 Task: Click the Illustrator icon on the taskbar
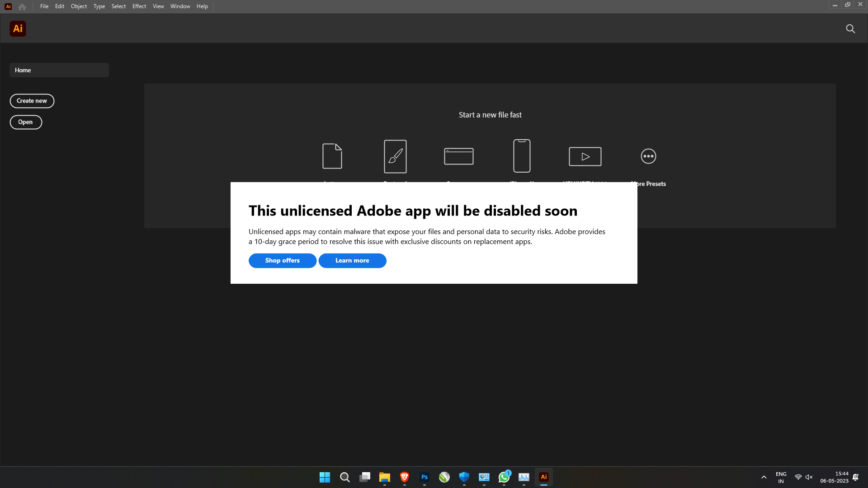(544, 477)
